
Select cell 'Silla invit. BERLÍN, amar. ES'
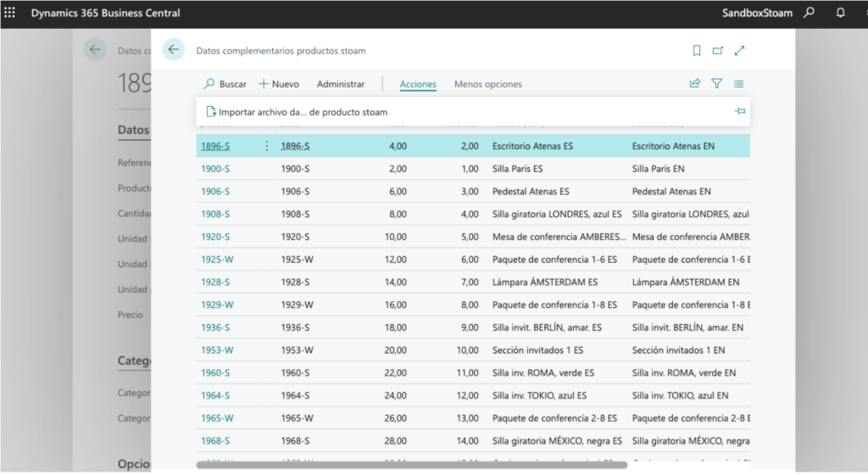(547, 327)
